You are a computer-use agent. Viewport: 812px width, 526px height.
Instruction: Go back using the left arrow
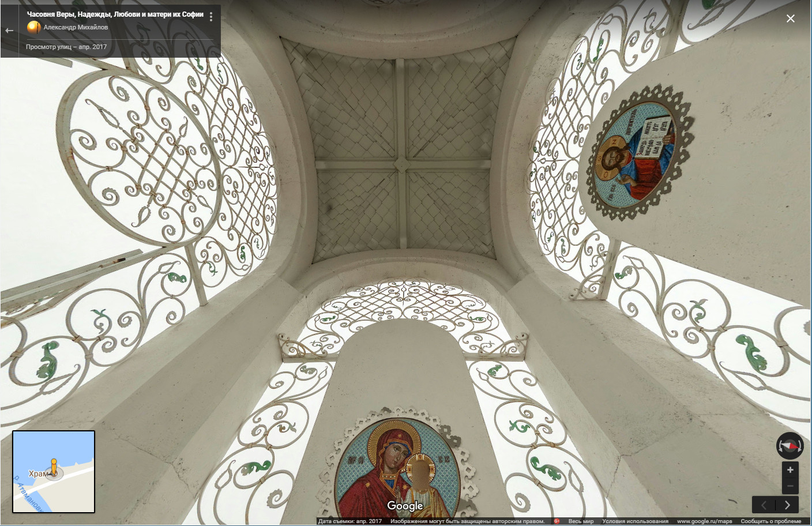(x=9, y=30)
